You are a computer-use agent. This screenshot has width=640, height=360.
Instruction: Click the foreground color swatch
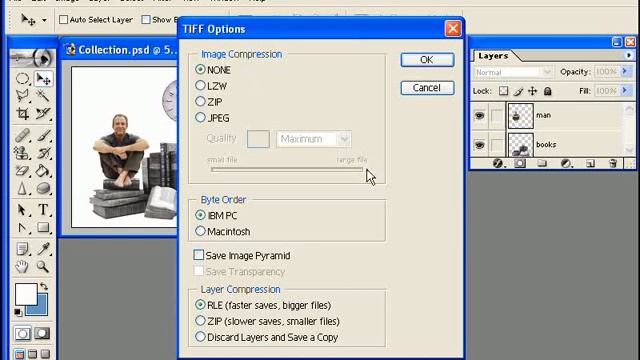point(26,294)
